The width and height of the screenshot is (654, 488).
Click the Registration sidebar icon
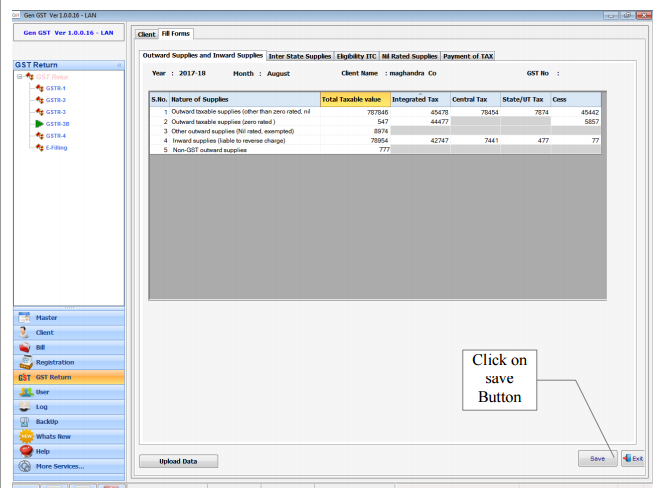coord(26,362)
